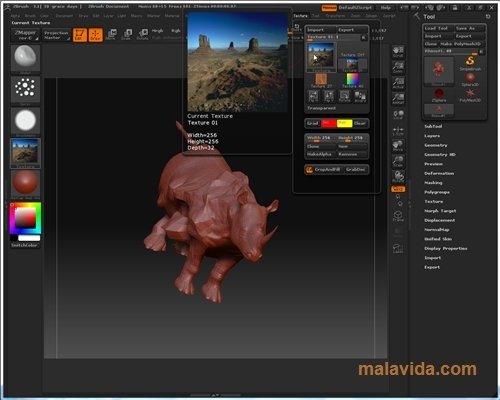500x400 pixels.
Task: Open the Light menu
Action: click(122, 16)
